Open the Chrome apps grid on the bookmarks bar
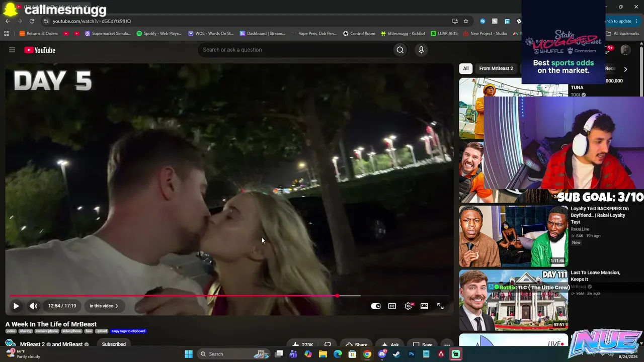This screenshot has height=362, width=644. click(x=7, y=34)
